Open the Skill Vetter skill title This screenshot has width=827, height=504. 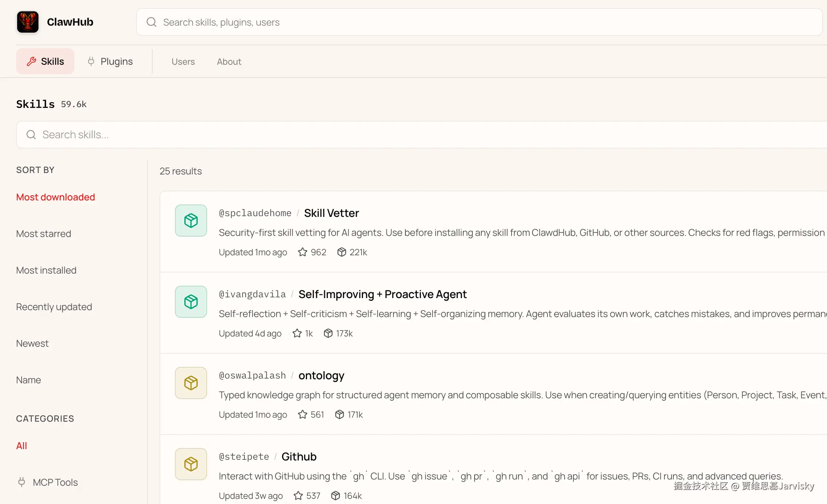(331, 213)
